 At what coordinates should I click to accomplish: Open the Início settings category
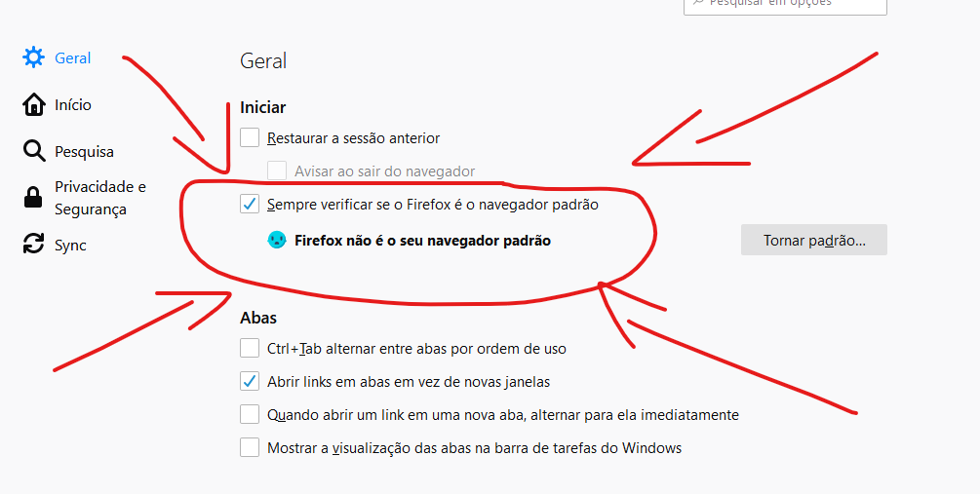point(73,104)
